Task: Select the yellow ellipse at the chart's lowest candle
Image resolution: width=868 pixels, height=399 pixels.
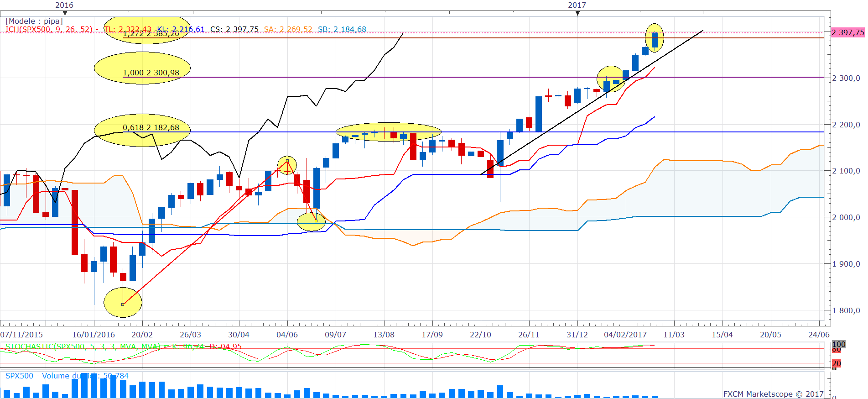Action: click(123, 302)
